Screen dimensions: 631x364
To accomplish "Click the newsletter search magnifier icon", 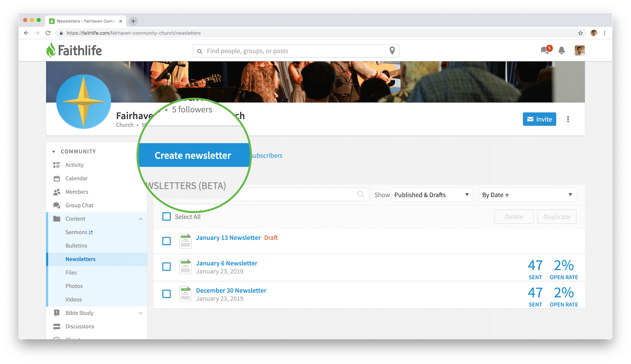I will 361,195.
